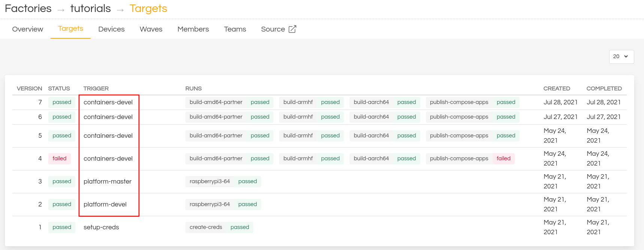Open raspberrypi3-64 run of platform-master
This screenshot has width=644, height=250.
(223, 181)
